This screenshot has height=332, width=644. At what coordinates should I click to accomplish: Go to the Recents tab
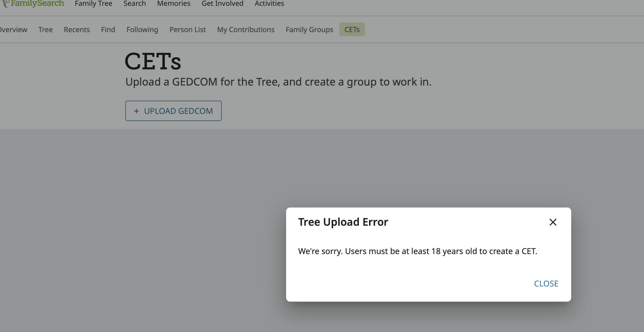coord(77,30)
